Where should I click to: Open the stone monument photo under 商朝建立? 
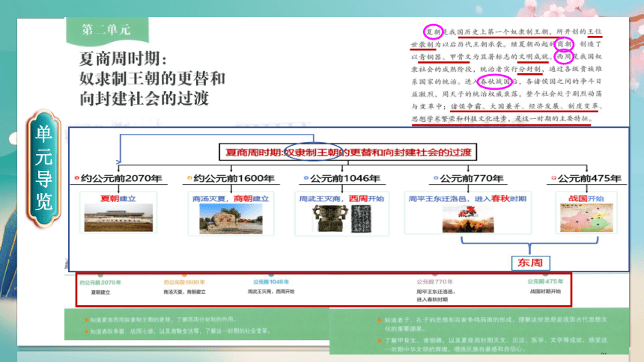pos(231,219)
